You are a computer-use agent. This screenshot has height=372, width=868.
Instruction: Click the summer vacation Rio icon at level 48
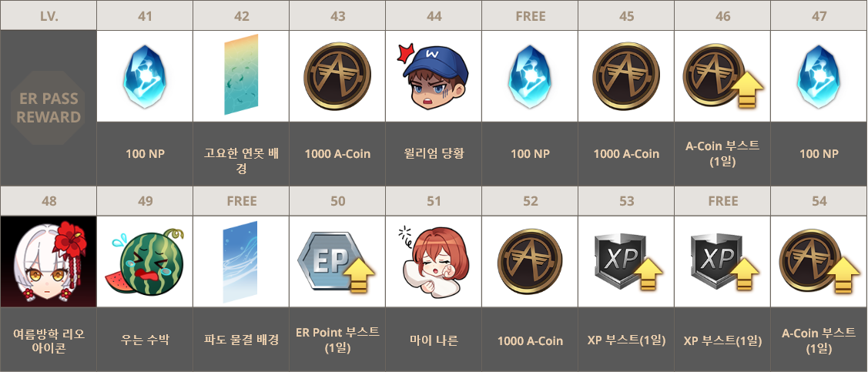[49, 262]
